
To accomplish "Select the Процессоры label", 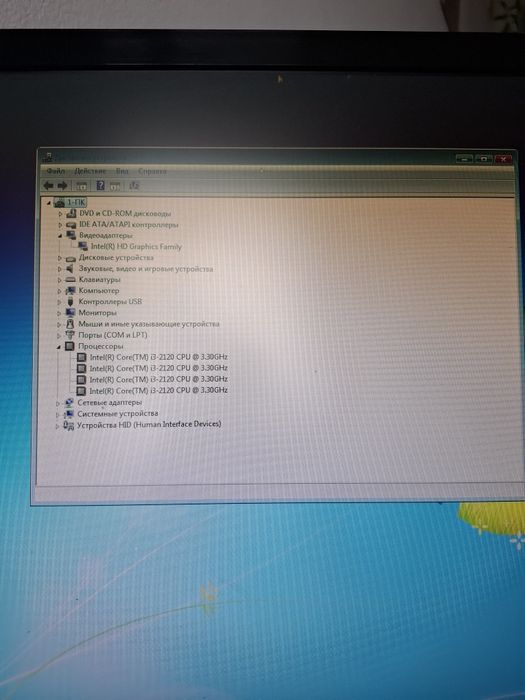I will point(100,346).
